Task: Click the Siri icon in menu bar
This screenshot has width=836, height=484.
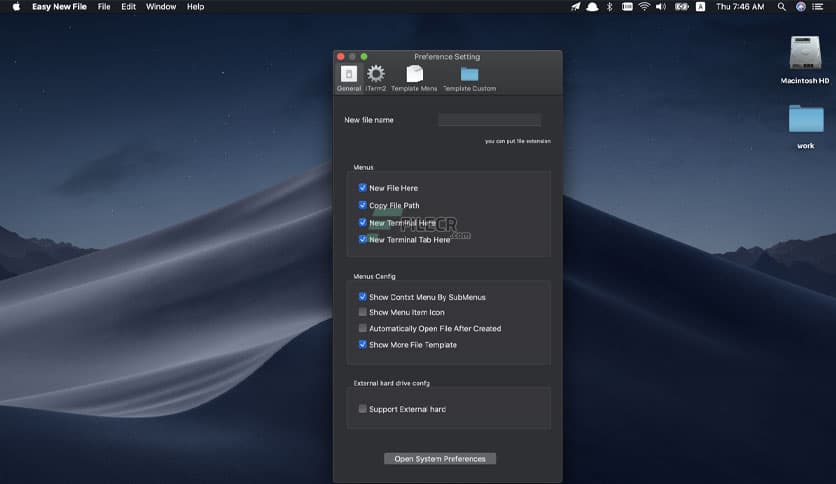Action: pyautogui.click(x=800, y=7)
